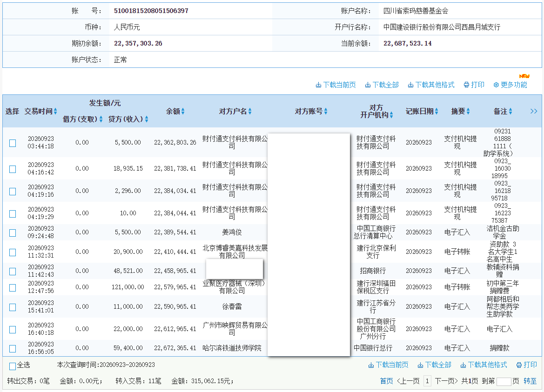Image resolution: width=544 pixels, height=392 pixels.
Task: Click remark 洁机金古助学金
Action: (x=503, y=232)
